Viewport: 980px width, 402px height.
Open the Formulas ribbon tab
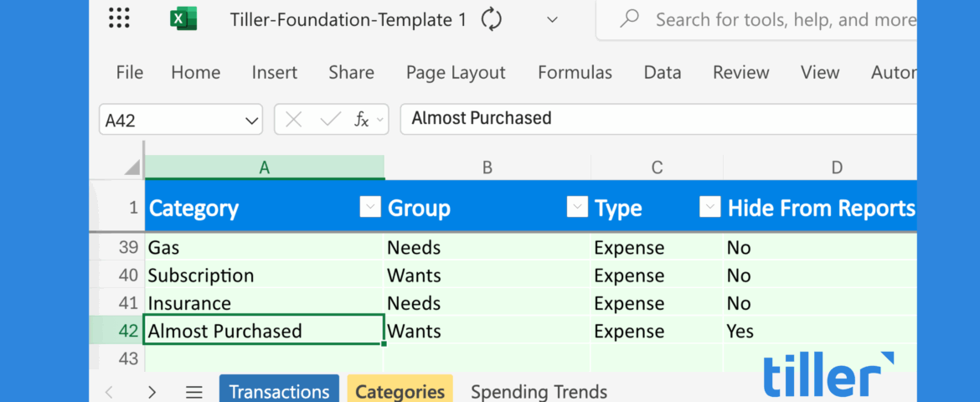(x=575, y=73)
